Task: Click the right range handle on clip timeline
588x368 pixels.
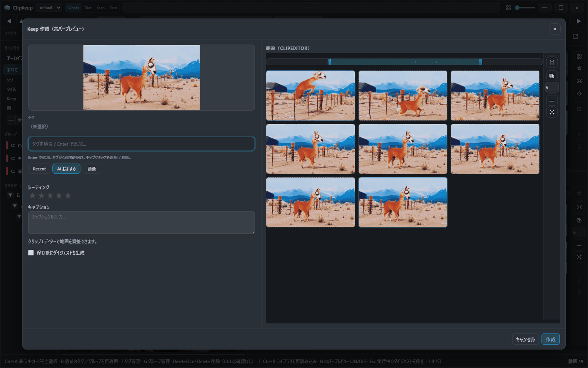Action: coord(480,62)
